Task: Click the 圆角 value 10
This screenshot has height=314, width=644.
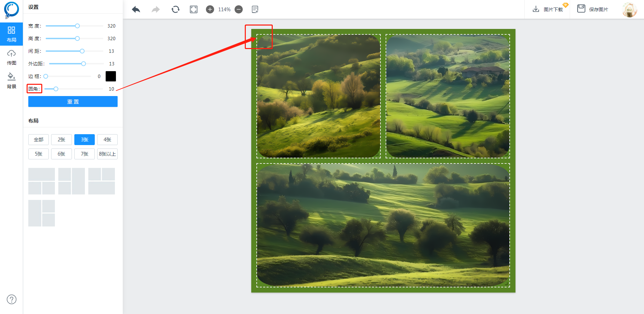Action: (x=111, y=89)
